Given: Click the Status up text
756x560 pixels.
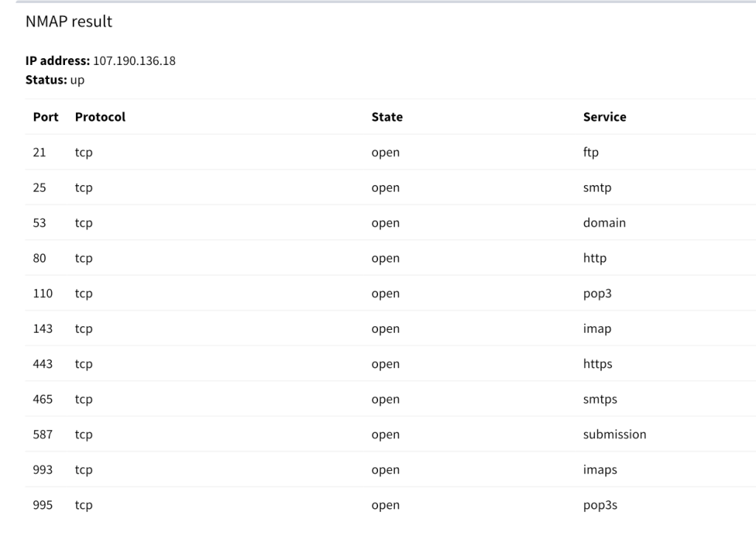Looking at the screenshot, I should tap(77, 80).
